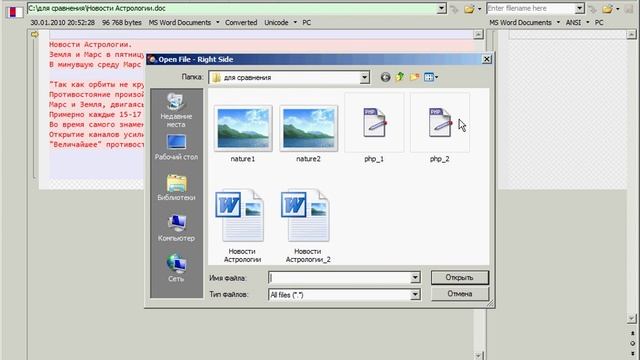
Task: Click right pane scrollbar down arrow
Action: tap(631, 318)
